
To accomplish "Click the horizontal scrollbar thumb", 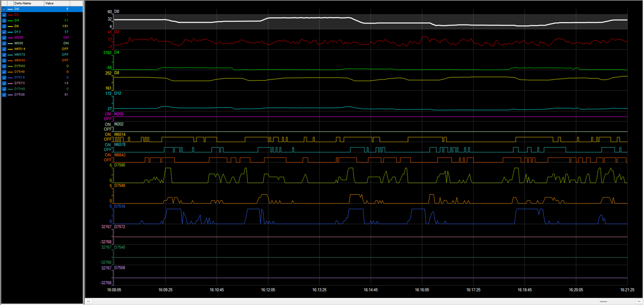I will 603,301.
